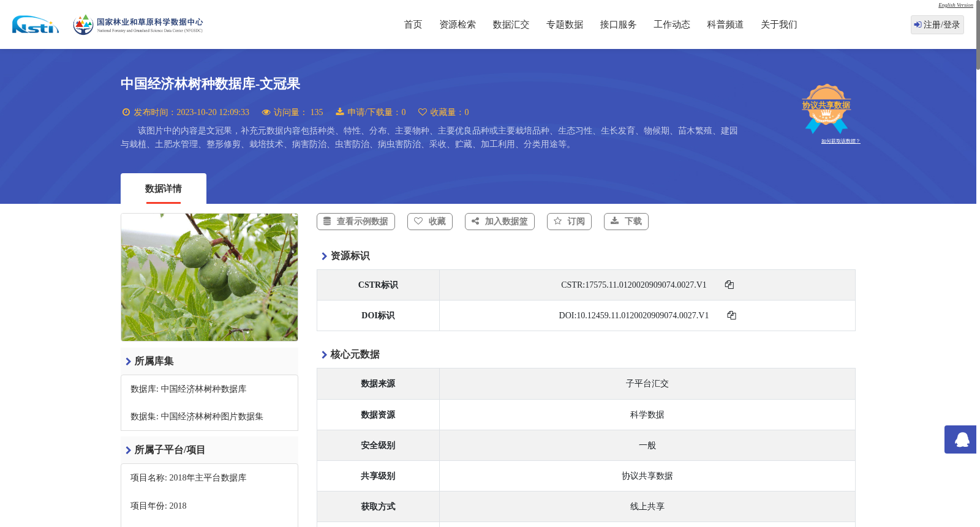Viewport: 980px width, 527px height.
Task: Click the 国家林业和草原科学数据中心 logo
Action: tap(138, 24)
